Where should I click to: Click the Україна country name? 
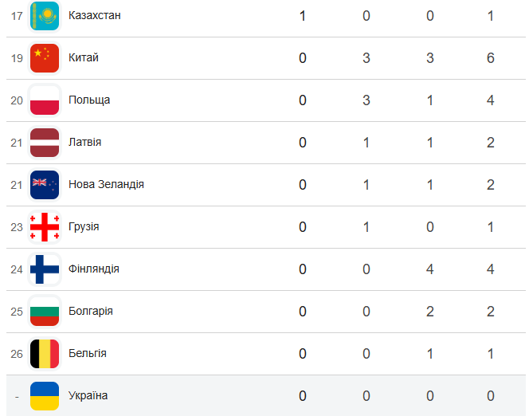click(x=88, y=395)
